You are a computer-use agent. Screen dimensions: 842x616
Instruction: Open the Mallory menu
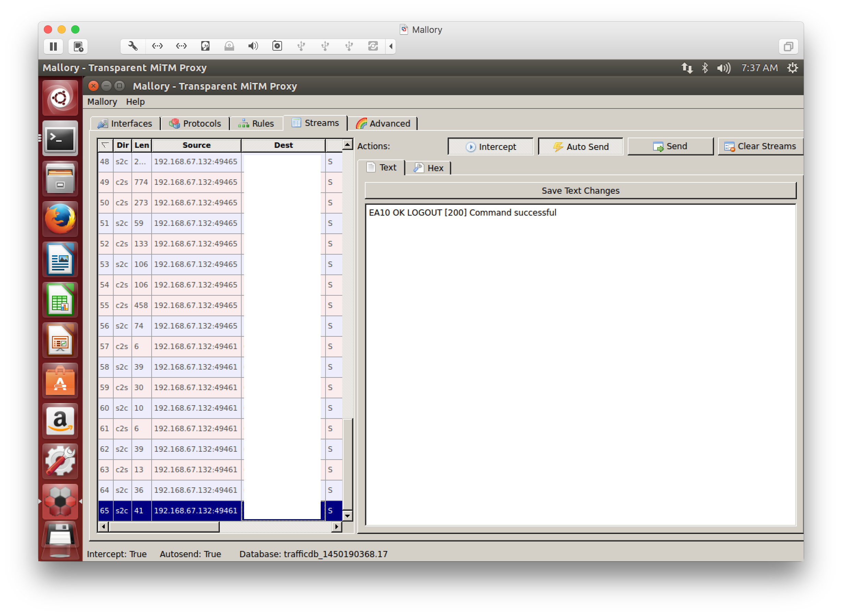(102, 102)
